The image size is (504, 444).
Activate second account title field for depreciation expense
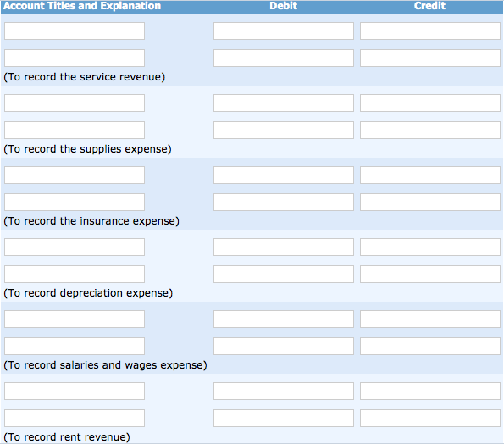click(75, 274)
